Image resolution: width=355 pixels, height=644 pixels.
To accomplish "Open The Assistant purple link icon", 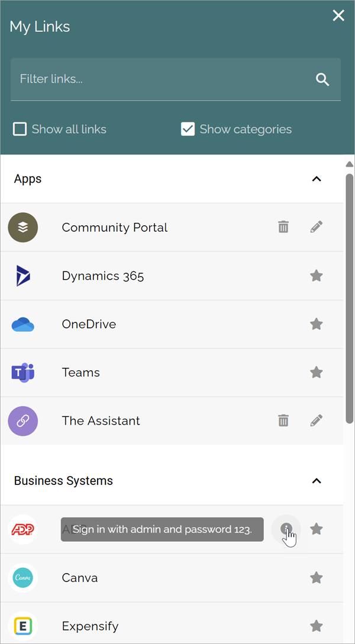I will pyautogui.click(x=23, y=421).
